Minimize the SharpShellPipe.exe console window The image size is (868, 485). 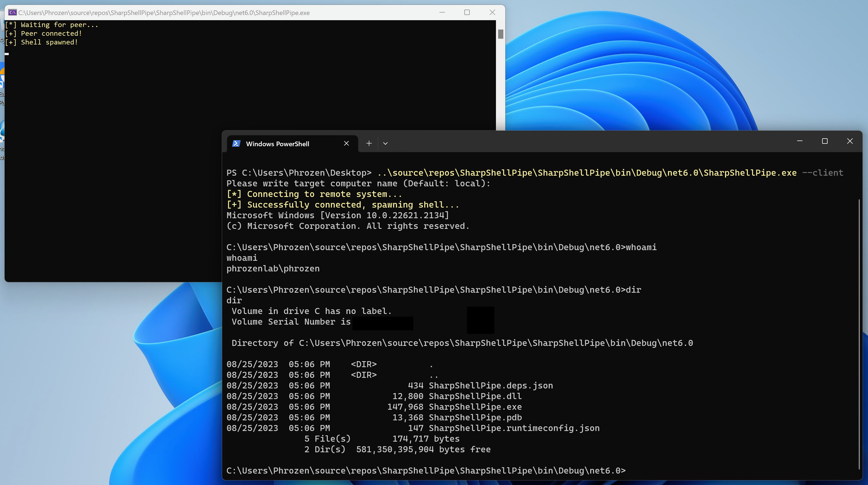click(x=442, y=13)
